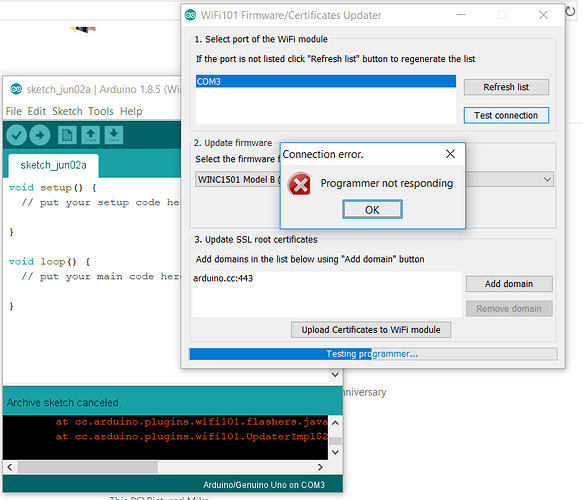Click the Refresh list button
583x500 pixels.
[506, 87]
